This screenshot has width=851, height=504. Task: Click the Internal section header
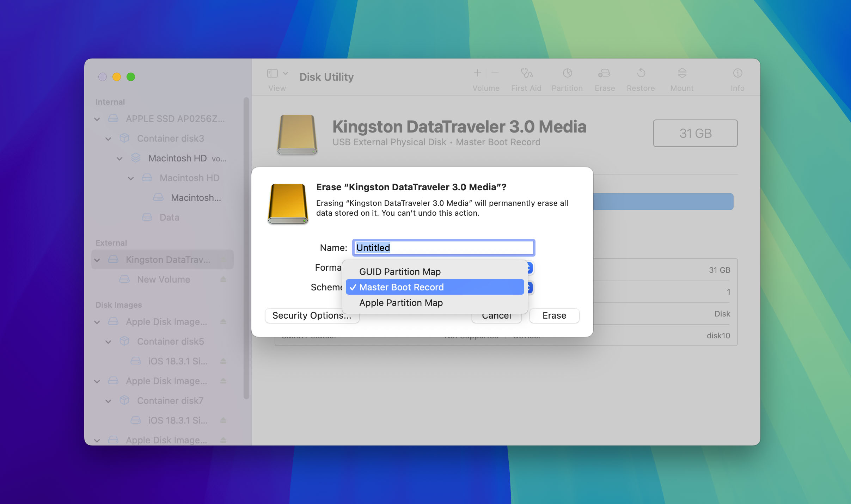110,102
